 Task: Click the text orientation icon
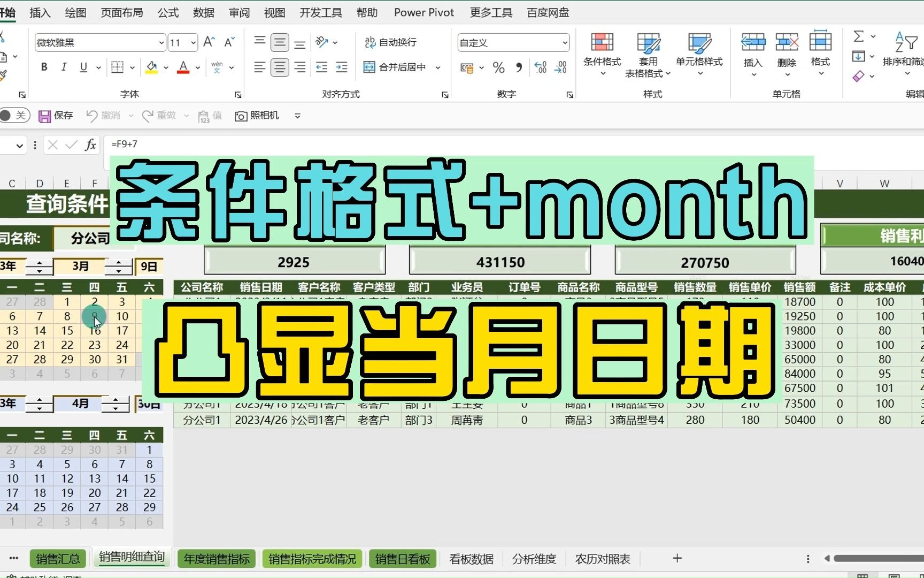pyautogui.click(x=321, y=42)
